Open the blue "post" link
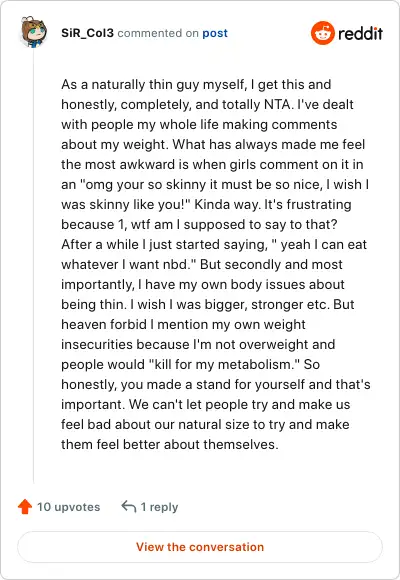Viewport: 400px width, 580px height. point(215,33)
